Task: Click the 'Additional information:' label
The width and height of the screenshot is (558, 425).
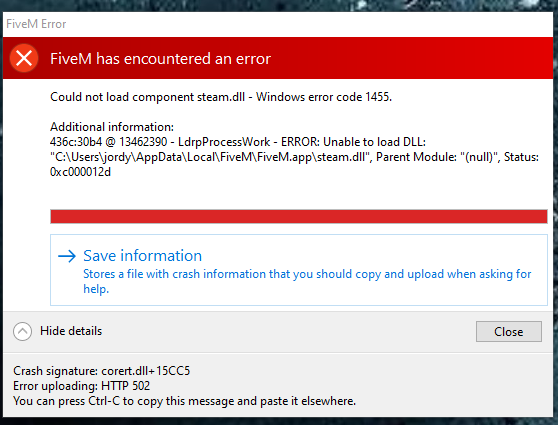Action: (112, 127)
